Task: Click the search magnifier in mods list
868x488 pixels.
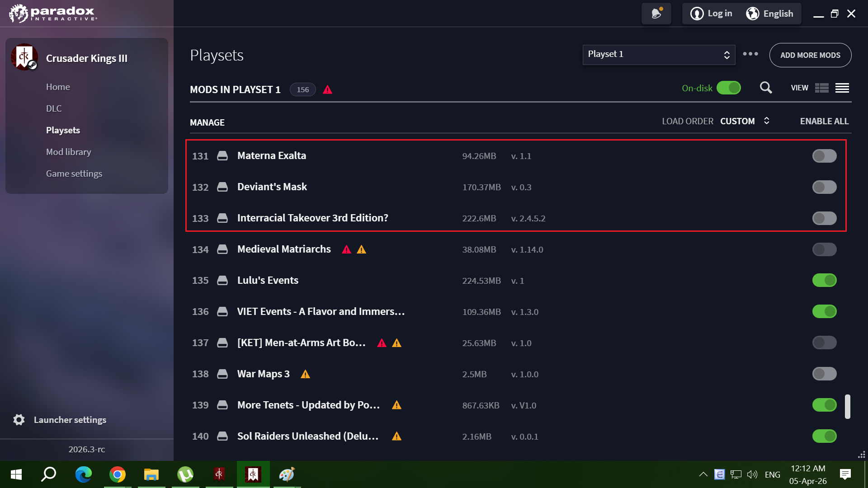Action: pyautogui.click(x=766, y=88)
